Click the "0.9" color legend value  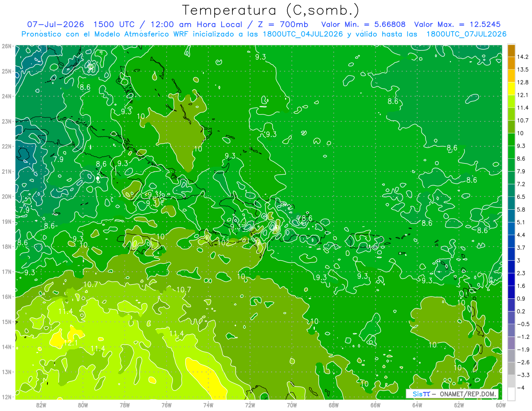coord(521,298)
